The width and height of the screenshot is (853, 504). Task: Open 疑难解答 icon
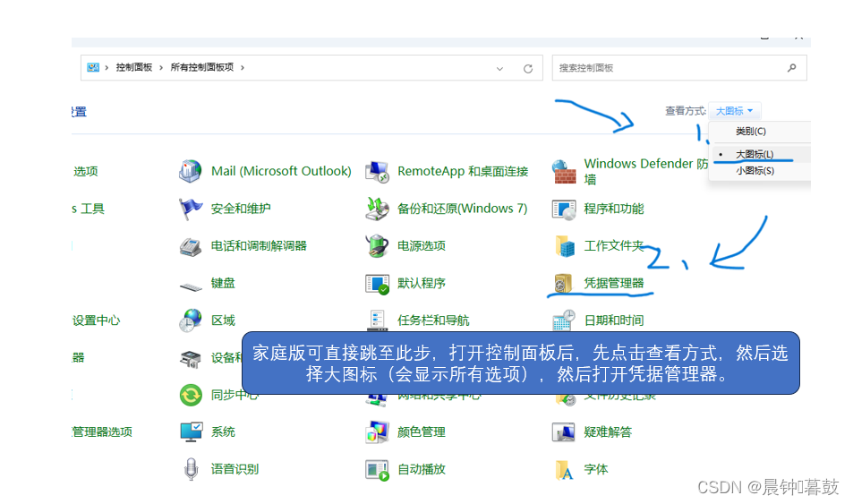[564, 432]
